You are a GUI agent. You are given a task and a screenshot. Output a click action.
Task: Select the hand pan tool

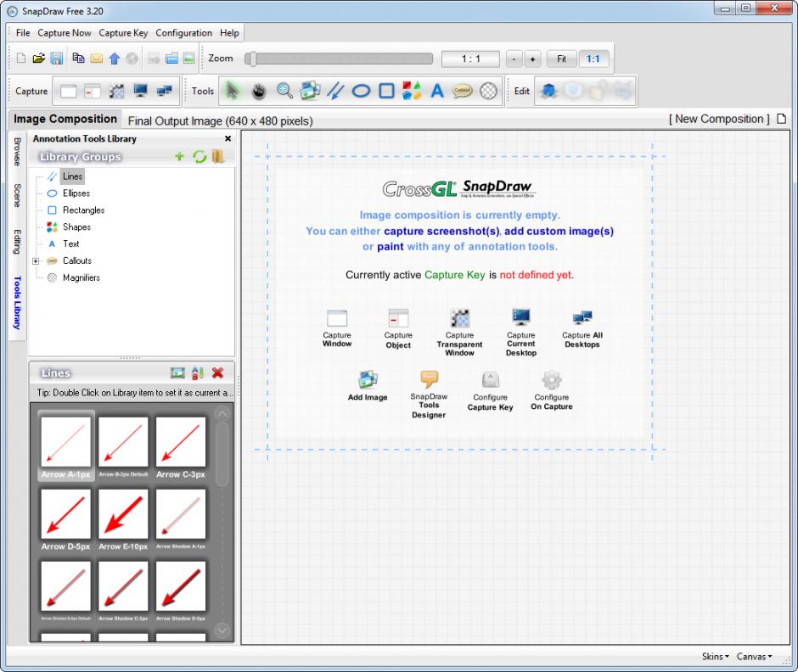tap(258, 91)
